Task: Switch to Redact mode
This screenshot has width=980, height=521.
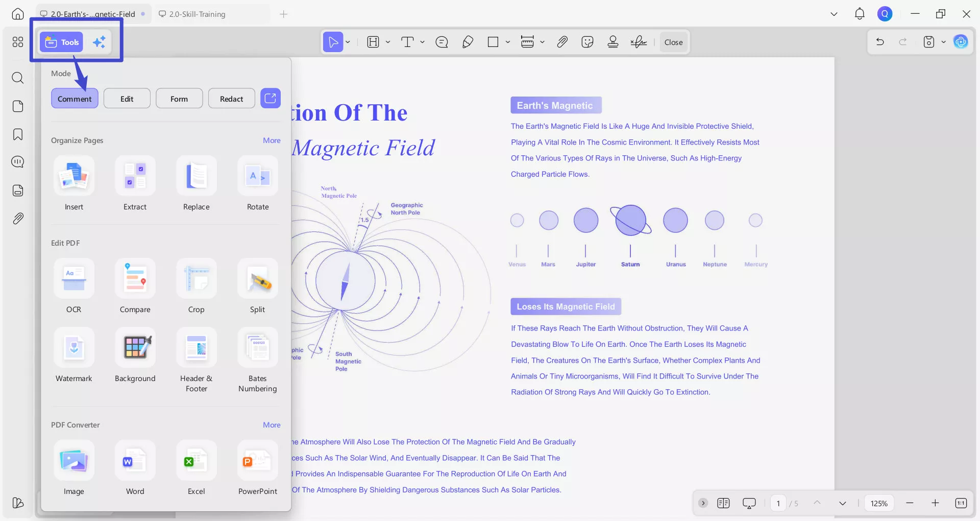Action: [x=232, y=99]
